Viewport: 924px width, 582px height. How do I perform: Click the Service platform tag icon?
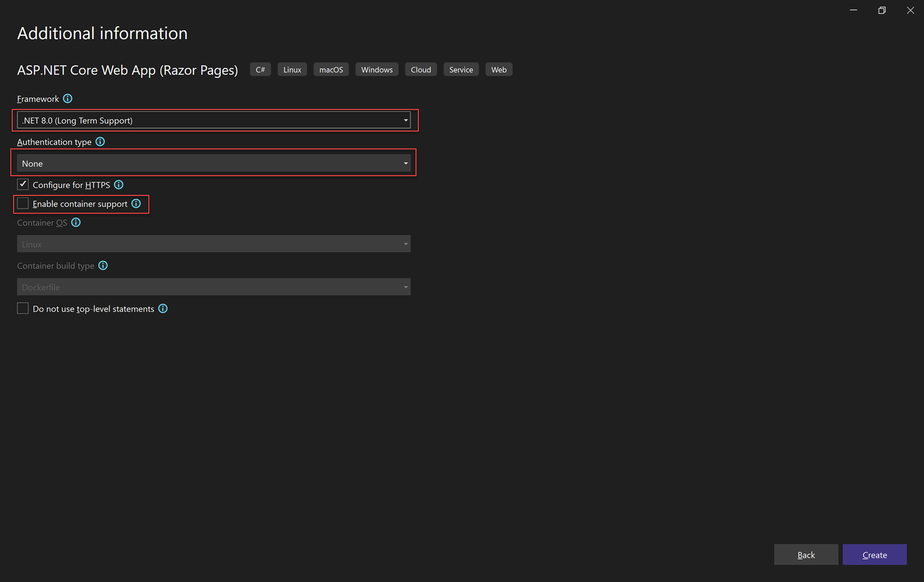click(x=460, y=69)
